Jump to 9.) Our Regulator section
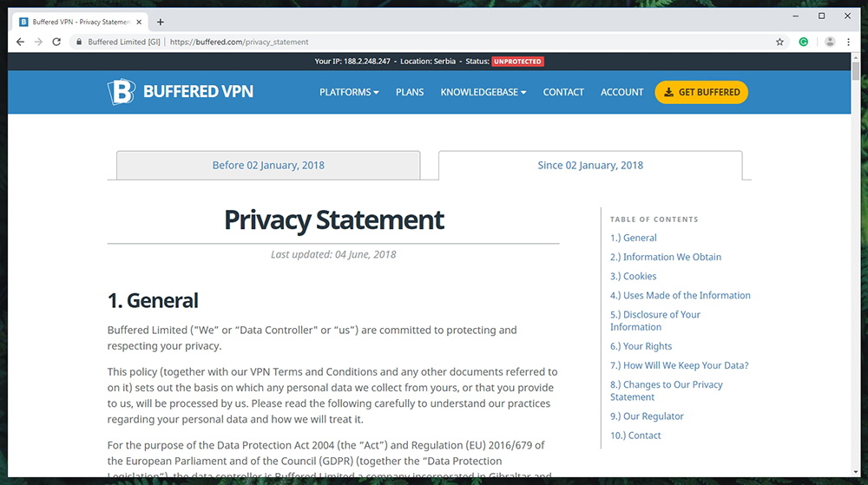 [647, 416]
